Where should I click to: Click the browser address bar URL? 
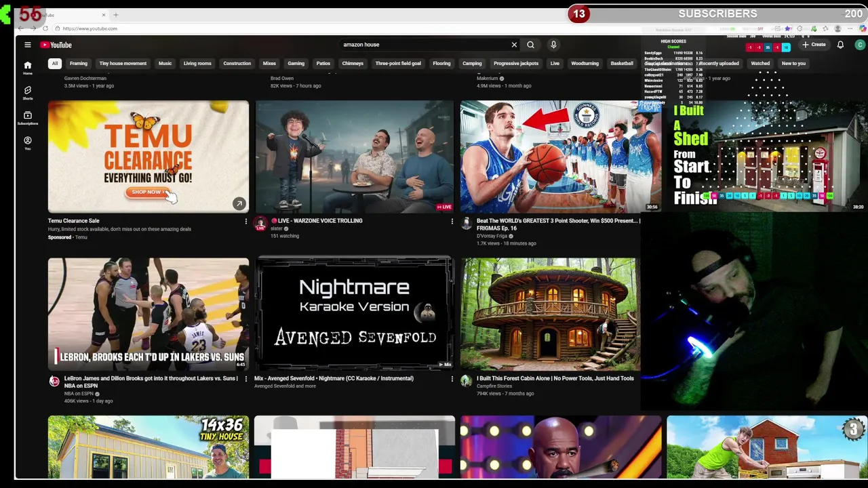[90, 28]
